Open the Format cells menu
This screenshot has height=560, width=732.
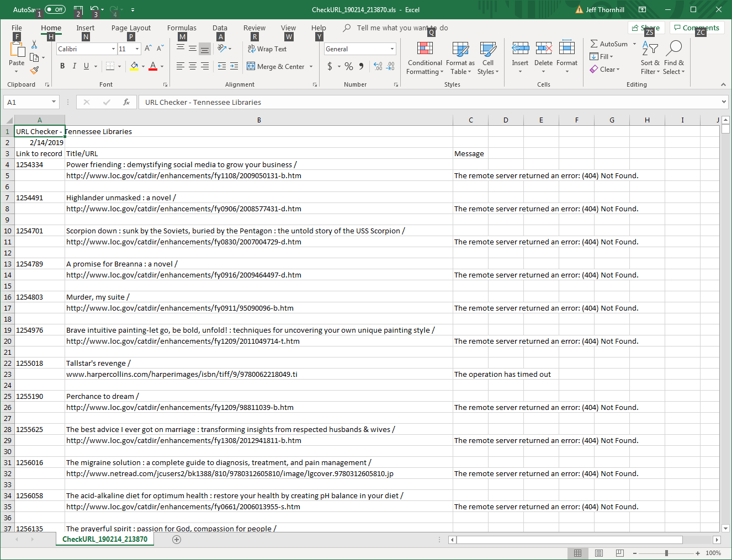(x=567, y=57)
